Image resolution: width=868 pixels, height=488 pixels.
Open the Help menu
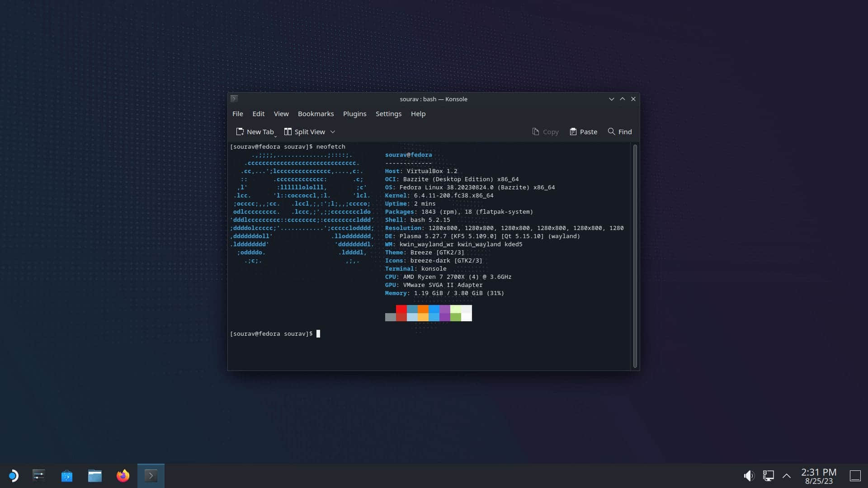pyautogui.click(x=418, y=114)
